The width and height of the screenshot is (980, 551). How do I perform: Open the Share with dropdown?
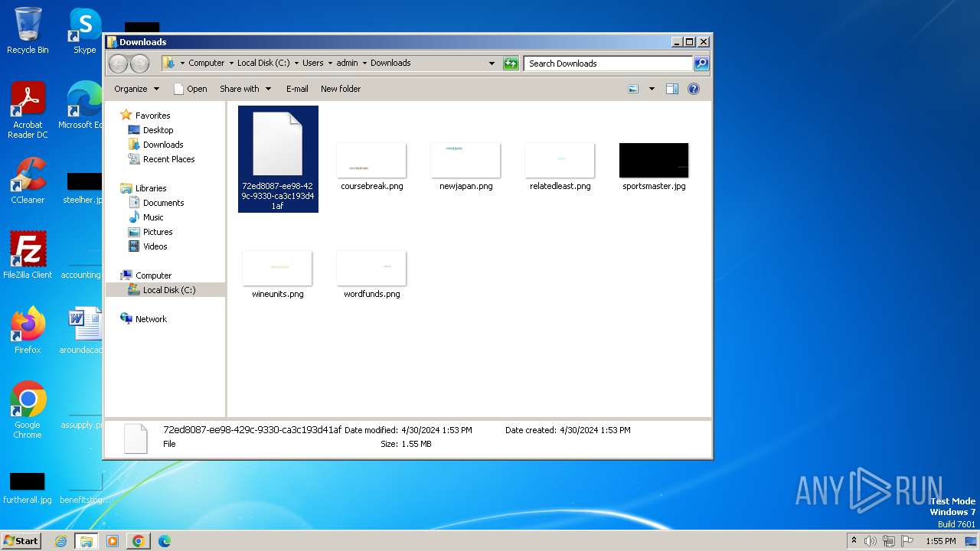pos(245,89)
